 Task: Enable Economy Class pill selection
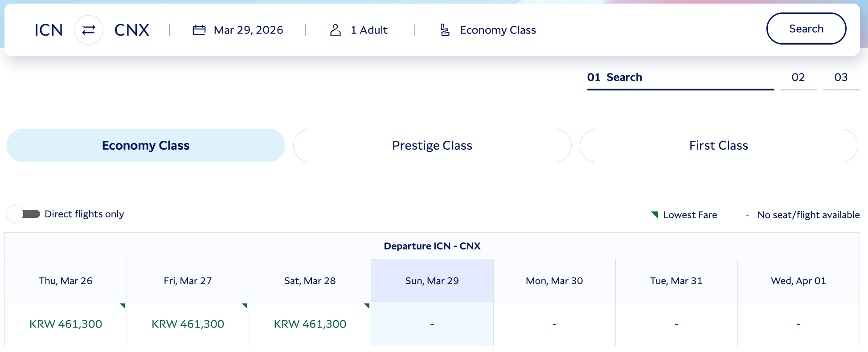[x=145, y=145]
